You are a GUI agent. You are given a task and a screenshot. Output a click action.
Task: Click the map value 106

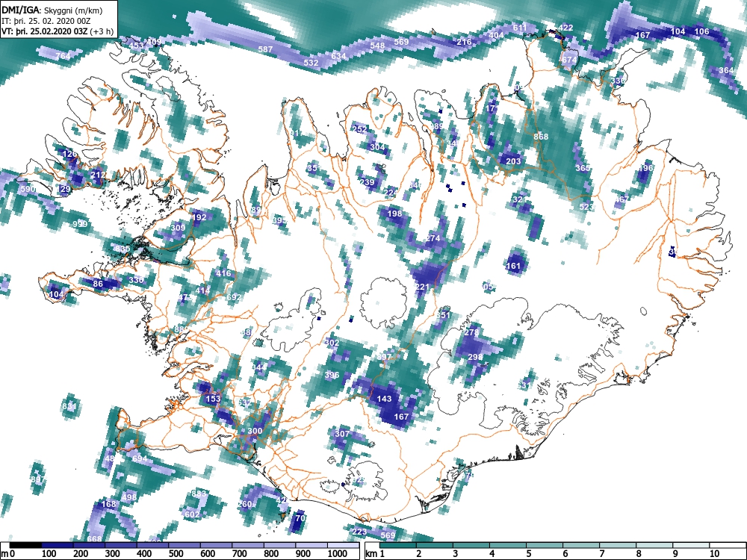701,31
